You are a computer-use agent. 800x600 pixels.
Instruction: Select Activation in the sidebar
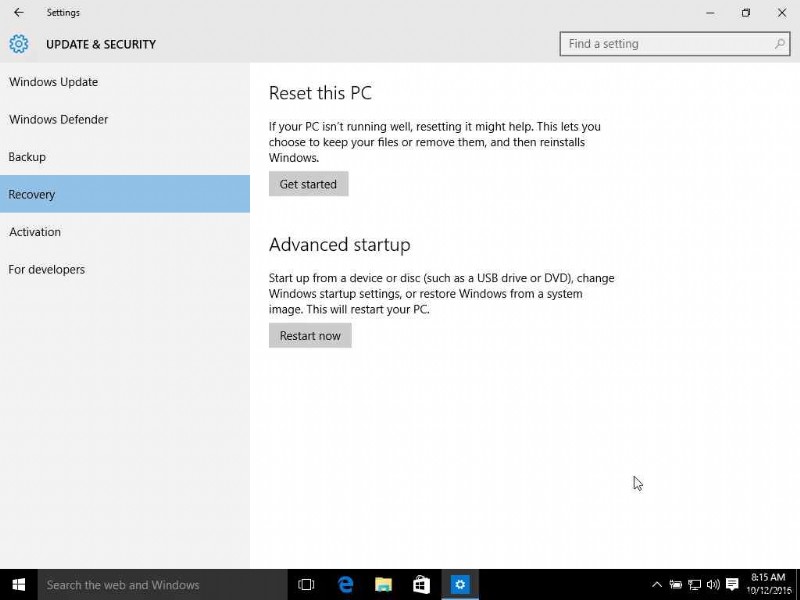pos(35,232)
